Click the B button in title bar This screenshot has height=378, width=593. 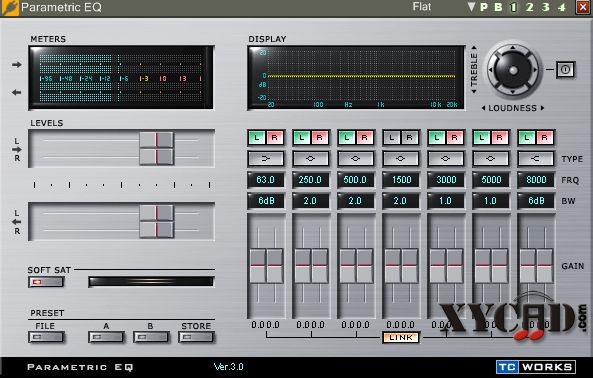498,7
